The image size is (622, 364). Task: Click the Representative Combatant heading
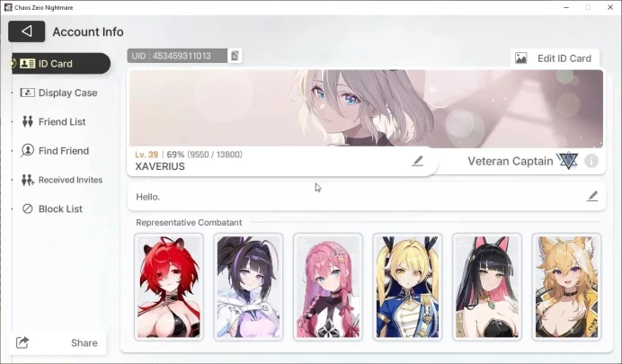(189, 223)
